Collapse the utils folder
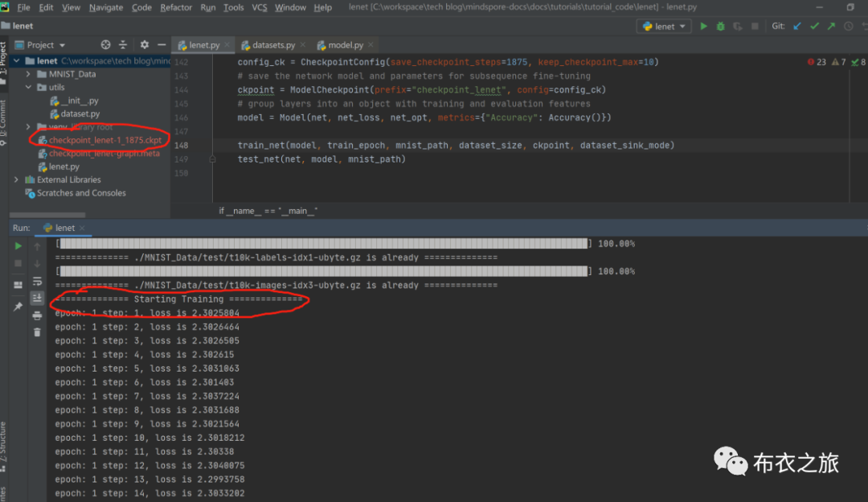The height and width of the screenshot is (502, 868). (x=28, y=88)
